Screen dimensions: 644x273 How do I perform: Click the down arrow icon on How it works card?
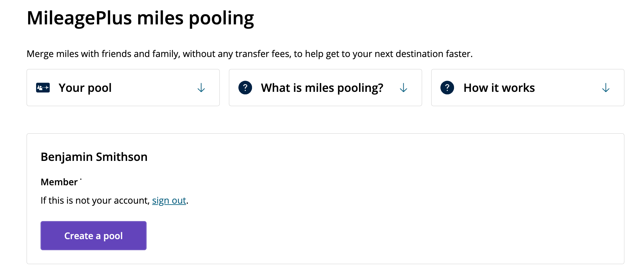coord(605,88)
